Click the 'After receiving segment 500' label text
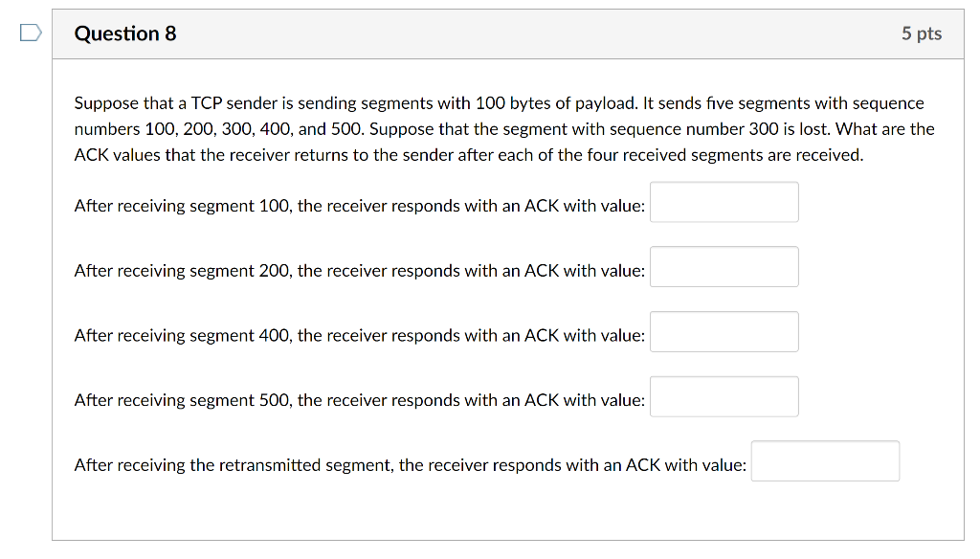Image resolution: width=980 pixels, height=559 pixels. tap(360, 400)
